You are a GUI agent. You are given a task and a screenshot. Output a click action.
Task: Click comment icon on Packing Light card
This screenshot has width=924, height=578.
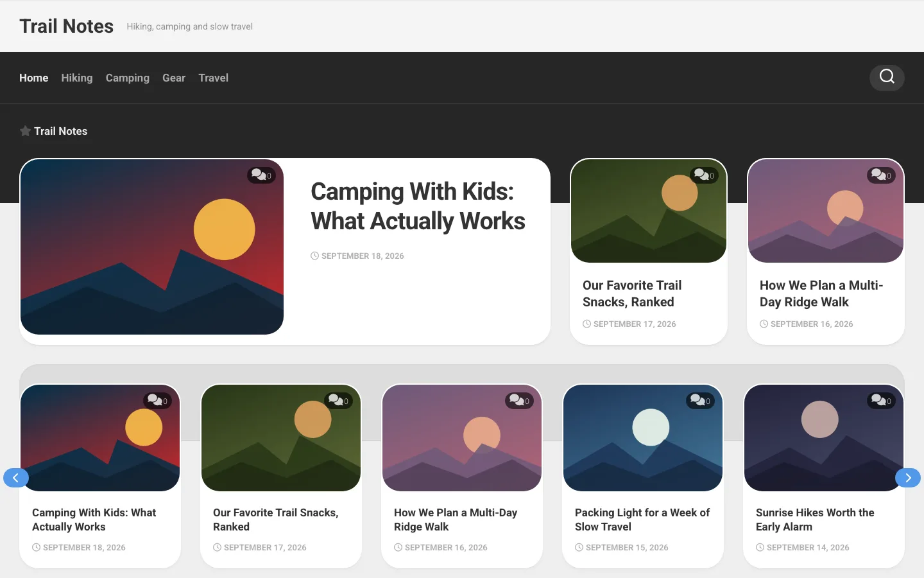(700, 401)
